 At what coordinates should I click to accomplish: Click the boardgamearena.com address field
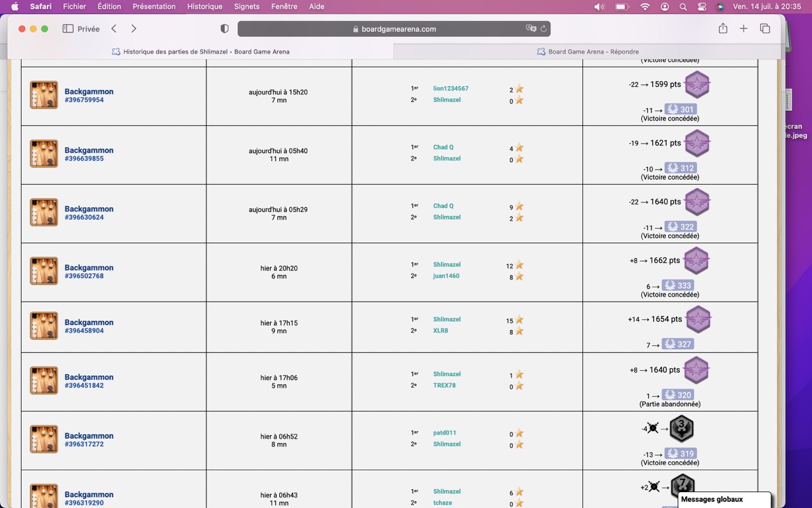pyautogui.click(x=394, y=29)
